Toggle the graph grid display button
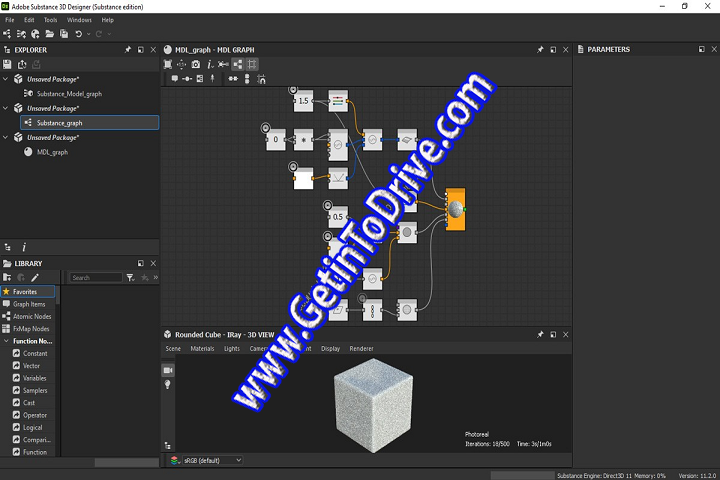 pos(252,64)
